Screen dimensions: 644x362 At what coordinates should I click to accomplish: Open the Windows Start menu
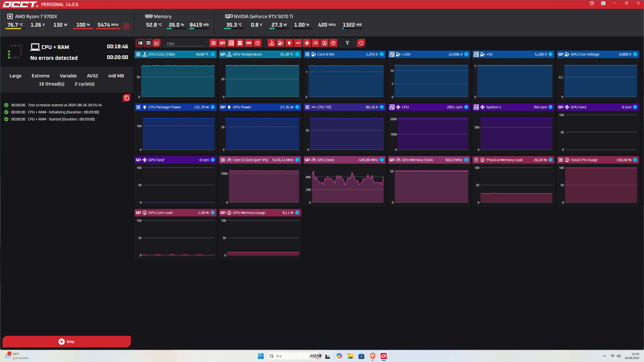(x=261, y=356)
